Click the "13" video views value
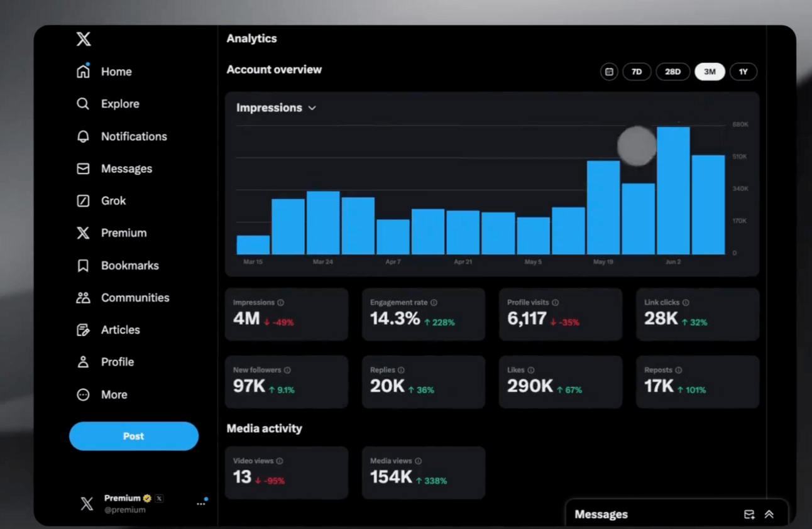 [x=242, y=477]
